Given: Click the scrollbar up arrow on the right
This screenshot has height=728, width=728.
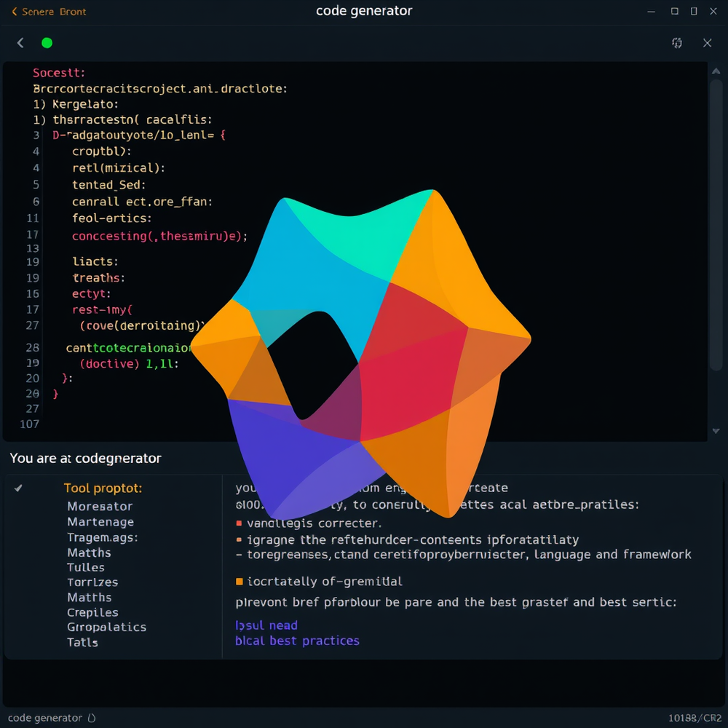Looking at the screenshot, I should (x=716, y=71).
